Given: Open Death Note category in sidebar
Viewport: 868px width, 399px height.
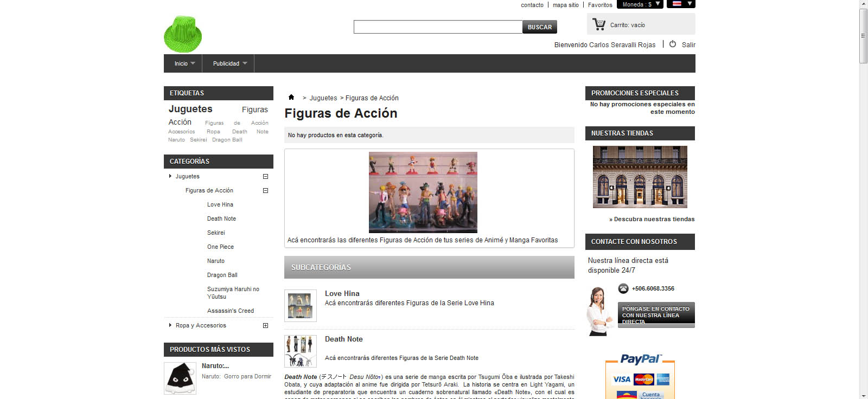Looking at the screenshot, I should pos(221,218).
